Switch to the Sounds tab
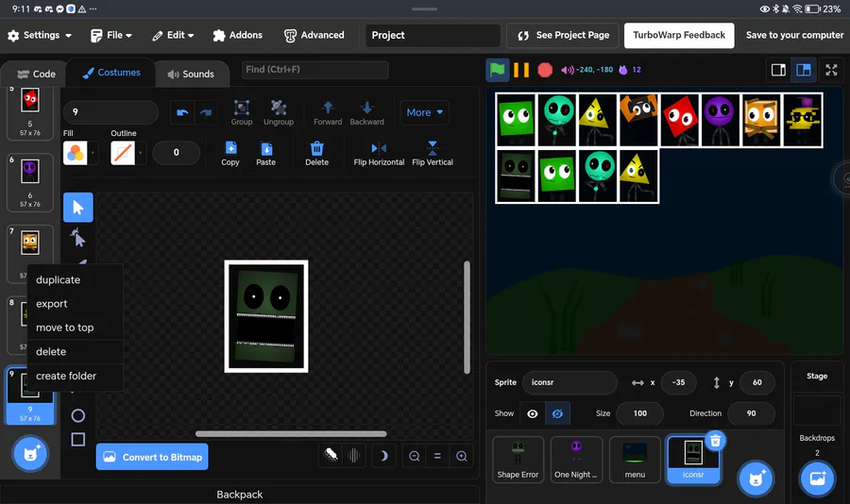Image resolution: width=850 pixels, height=504 pixels. point(191,74)
